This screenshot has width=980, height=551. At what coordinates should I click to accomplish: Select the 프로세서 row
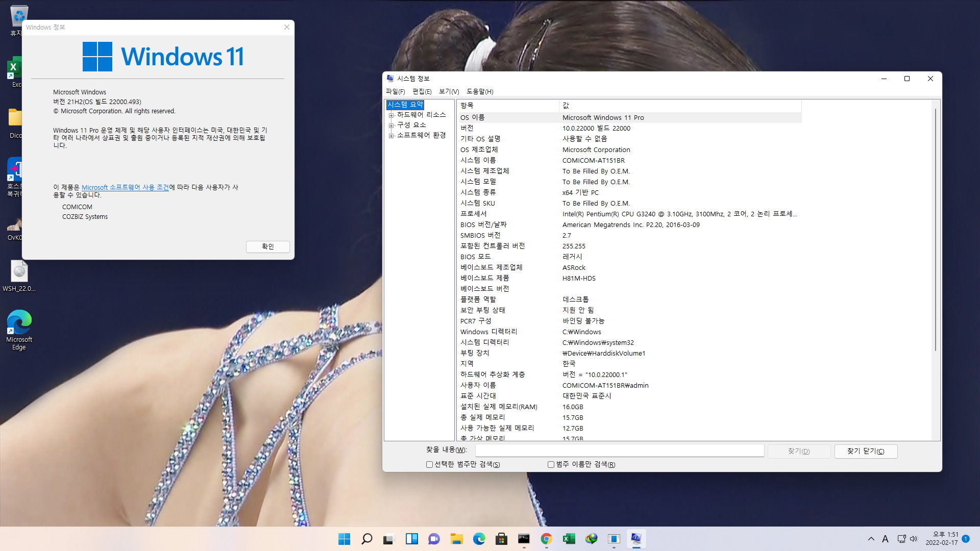click(x=629, y=214)
